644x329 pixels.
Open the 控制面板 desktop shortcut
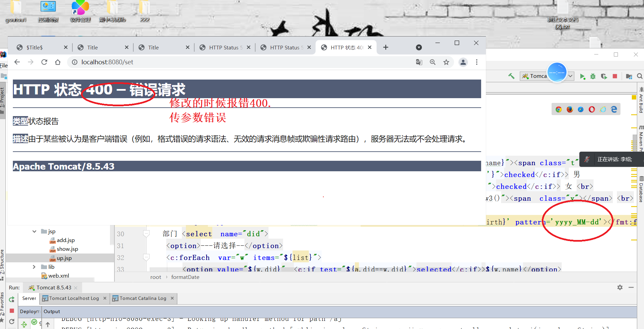click(x=48, y=12)
